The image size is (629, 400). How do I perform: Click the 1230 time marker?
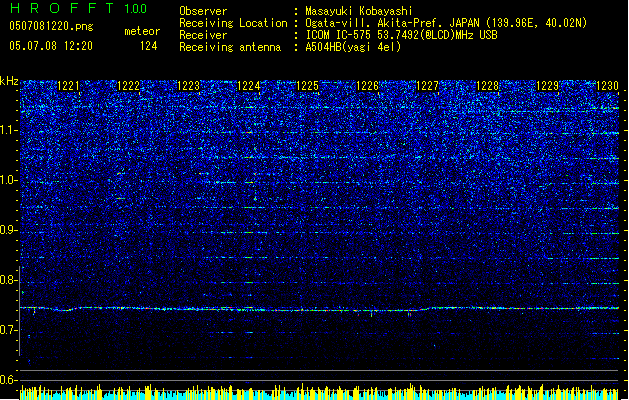(607, 86)
